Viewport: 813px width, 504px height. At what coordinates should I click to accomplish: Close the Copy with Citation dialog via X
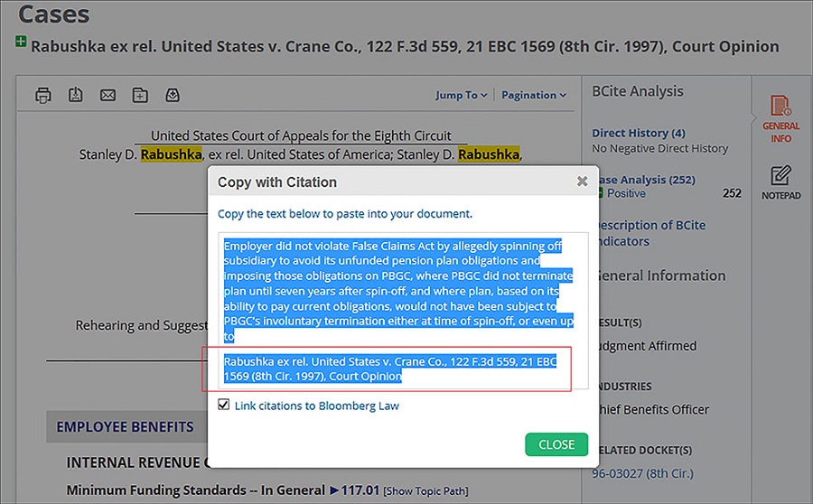583,182
